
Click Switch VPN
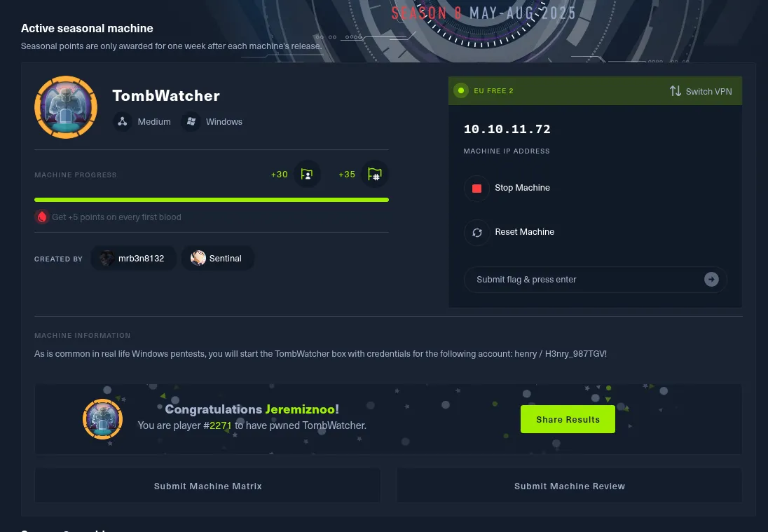[701, 91]
